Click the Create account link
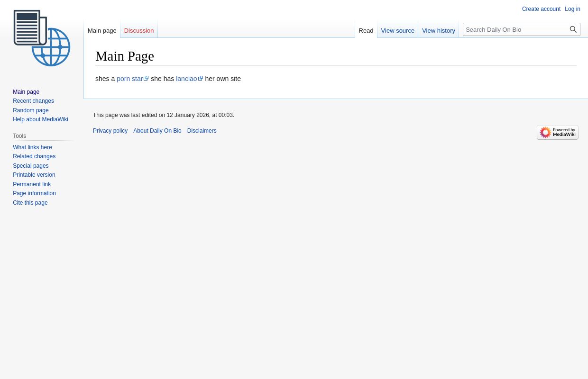The width and height of the screenshot is (588, 379). click(x=541, y=9)
